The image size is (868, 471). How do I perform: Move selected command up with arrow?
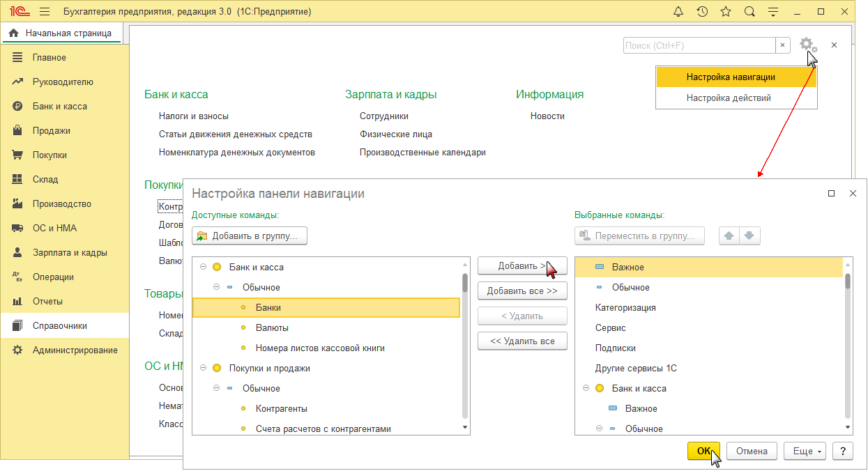729,236
